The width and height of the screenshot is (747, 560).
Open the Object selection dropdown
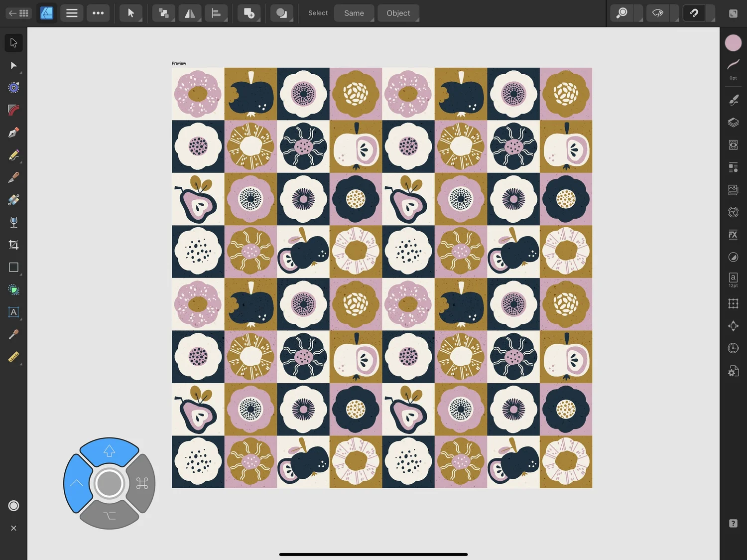coord(398,13)
